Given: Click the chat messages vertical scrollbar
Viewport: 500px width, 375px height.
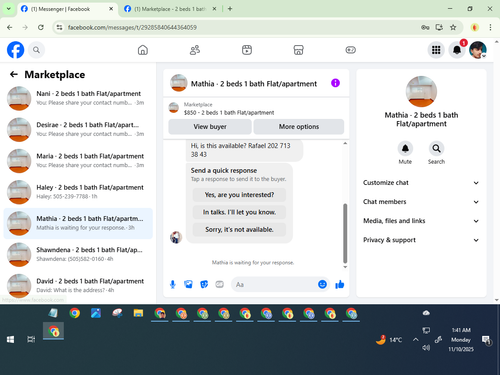Looking at the screenshot, I should (x=345, y=233).
